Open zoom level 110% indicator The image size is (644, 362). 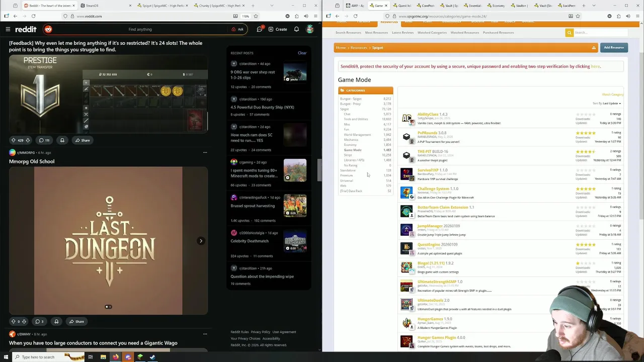click(246, 16)
